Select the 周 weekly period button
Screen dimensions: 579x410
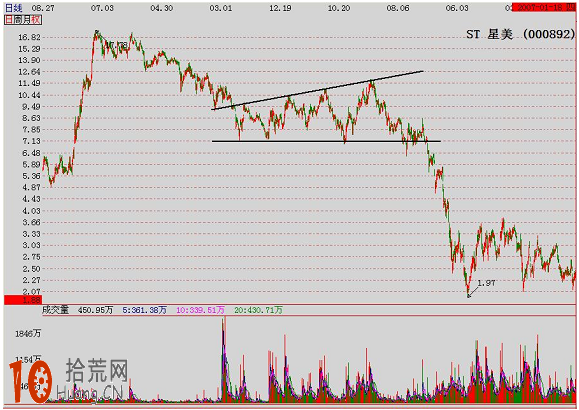click(17, 20)
